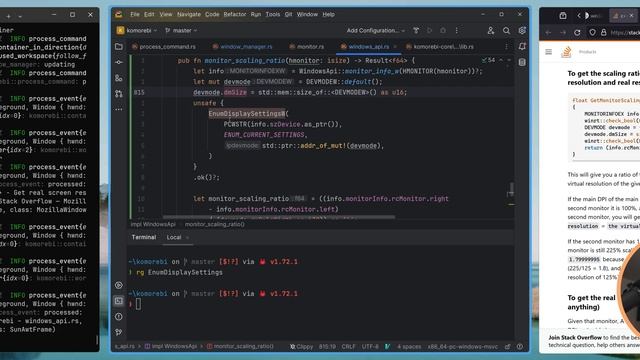Click the browser address bar URL

click(x=625, y=33)
